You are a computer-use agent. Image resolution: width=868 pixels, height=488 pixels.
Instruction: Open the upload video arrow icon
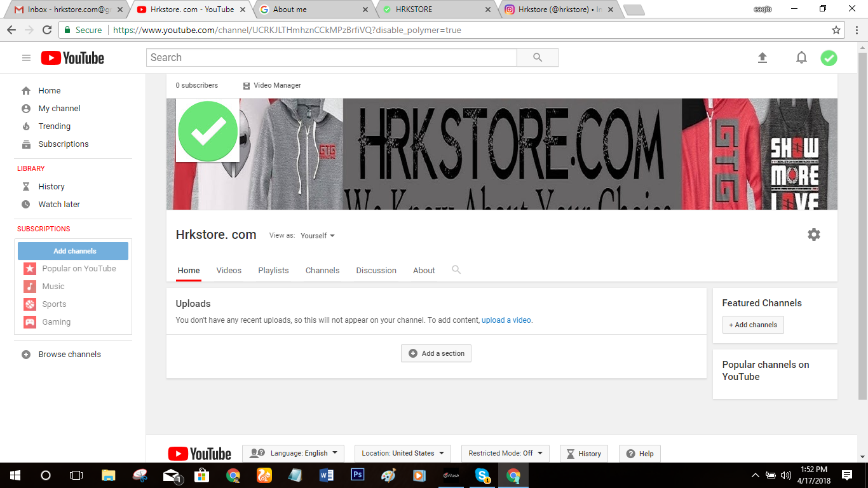pyautogui.click(x=763, y=58)
